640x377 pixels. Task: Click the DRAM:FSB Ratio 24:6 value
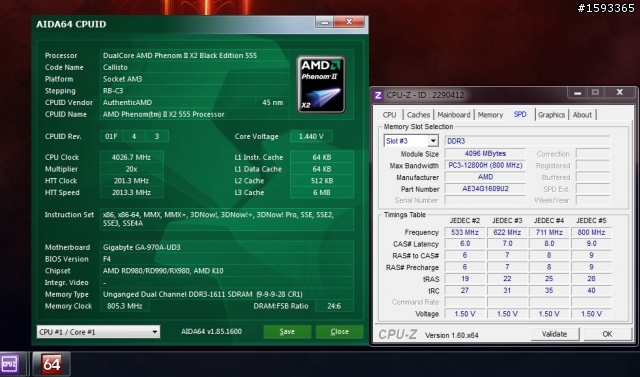(x=334, y=306)
